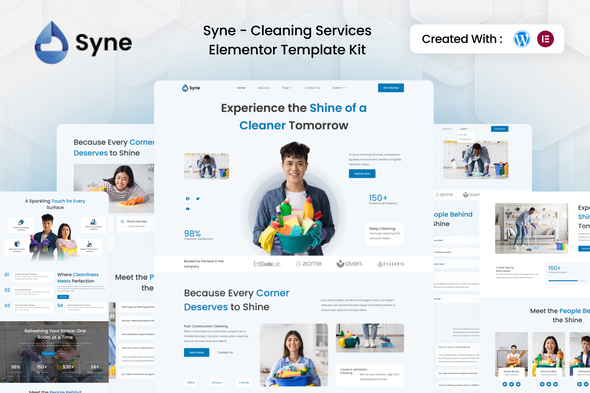Click the blue button on the Refreshing Your Space banner
This screenshot has width=590, height=393.
pyautogui.click(x=48, y=353)
